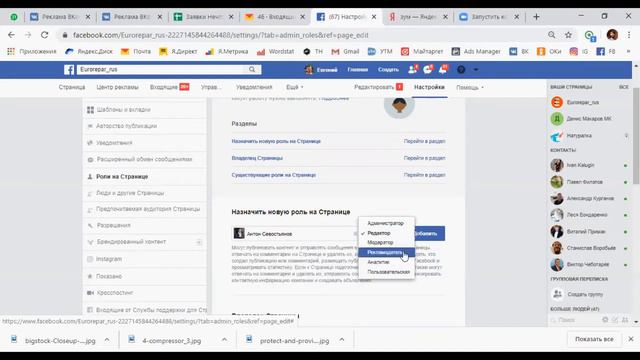Switch to the Центр рекламы tab
This screenshot has width=640, height=360.
point(118,87)
